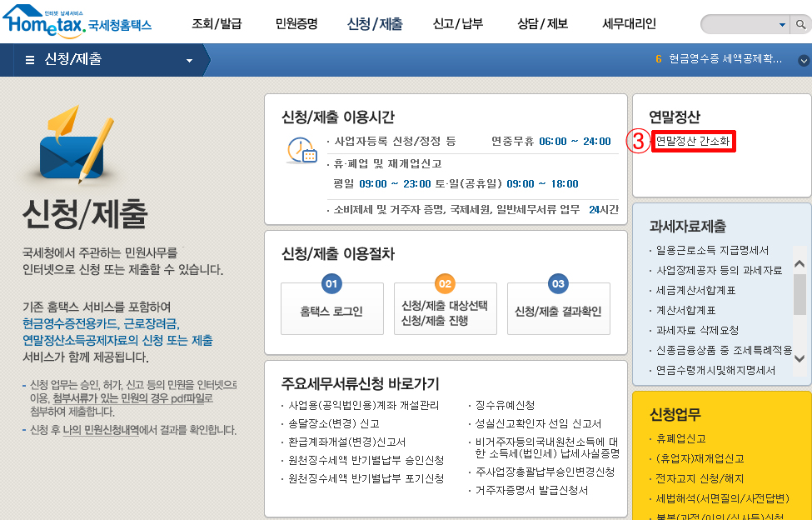This screenshot has width=812, height=520.
Task: Open 연말정산 간소화 link
Action: pos(692,141)
